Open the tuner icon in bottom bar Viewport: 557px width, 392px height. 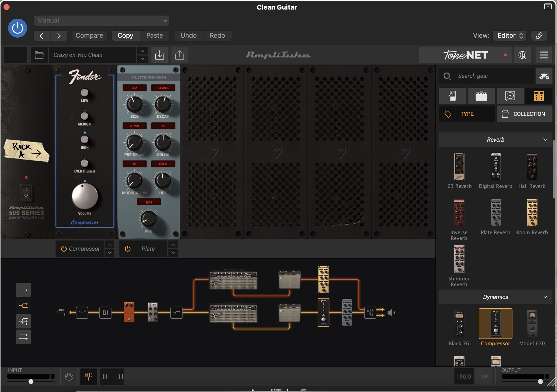pyautogui.click(x=88, y=377)
